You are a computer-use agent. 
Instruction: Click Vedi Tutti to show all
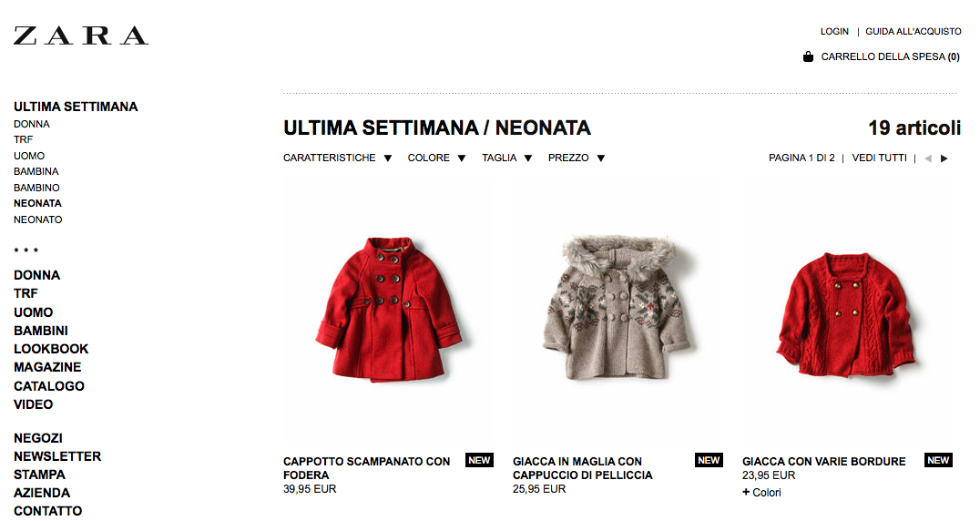(x=879, y=158)
